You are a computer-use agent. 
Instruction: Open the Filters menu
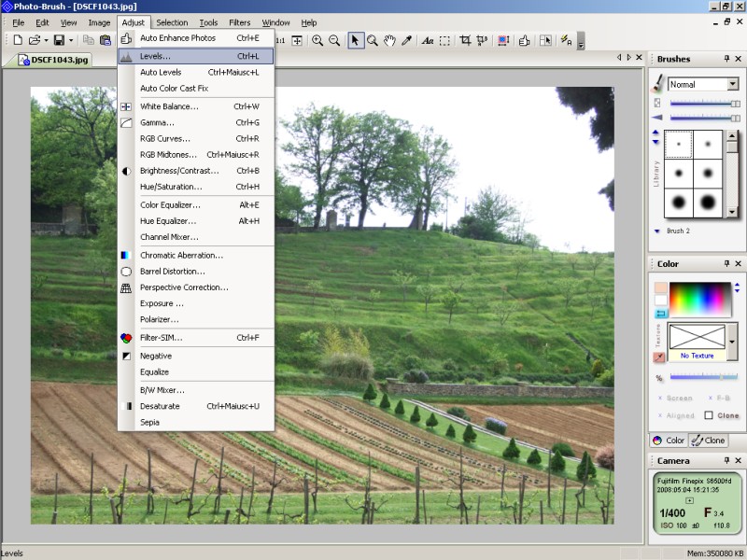[x=240, y=22]
